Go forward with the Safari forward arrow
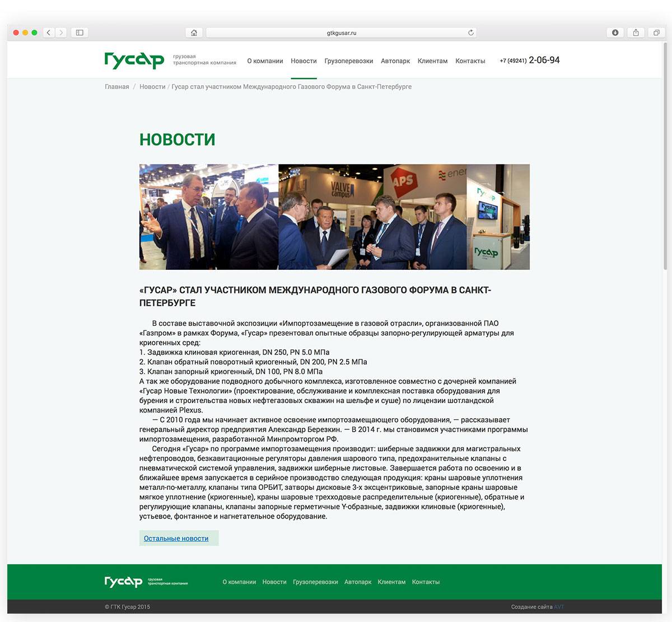Image resolution: width=672 pixels, height=622 pixels. pyautogui.click(x=61, y=32)
